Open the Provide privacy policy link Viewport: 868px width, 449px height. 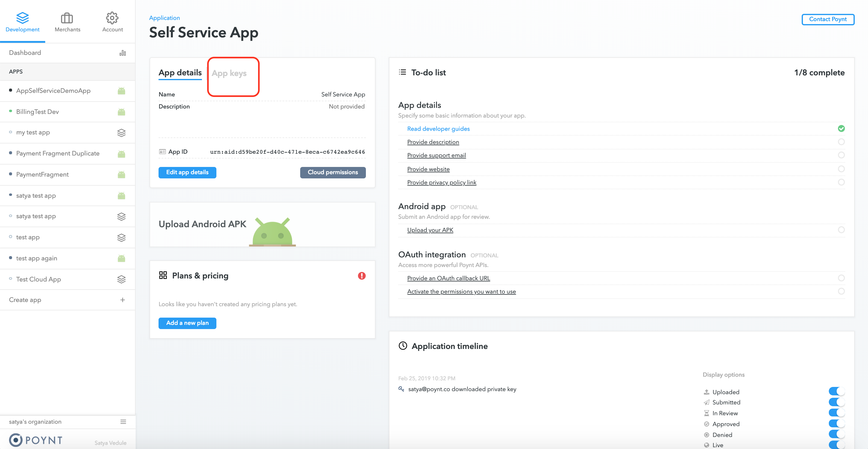(442, 183)
